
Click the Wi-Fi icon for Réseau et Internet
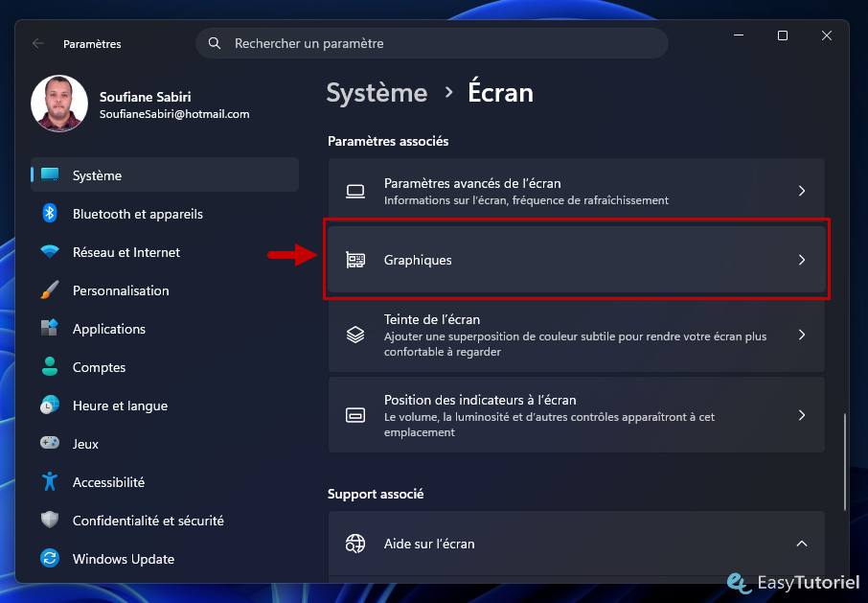[x=50, y=252]
